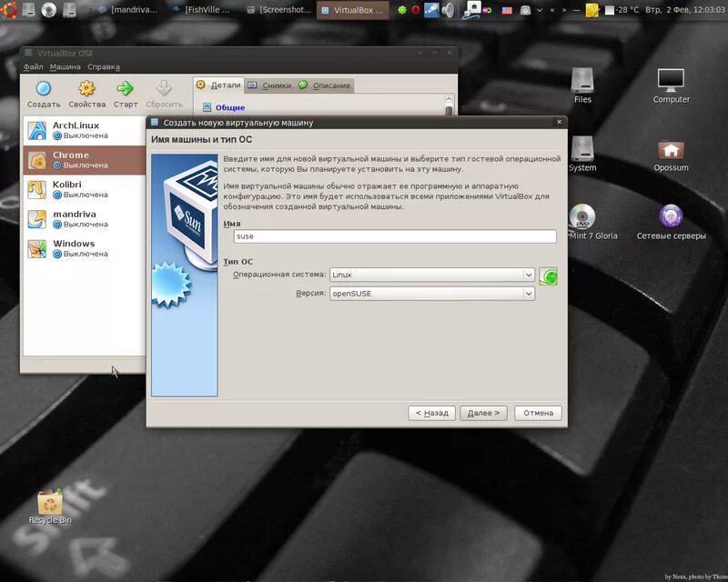This screenshot has width=728, height=582.
Task: Switch to the Описание tab
Action: (325, 85)
